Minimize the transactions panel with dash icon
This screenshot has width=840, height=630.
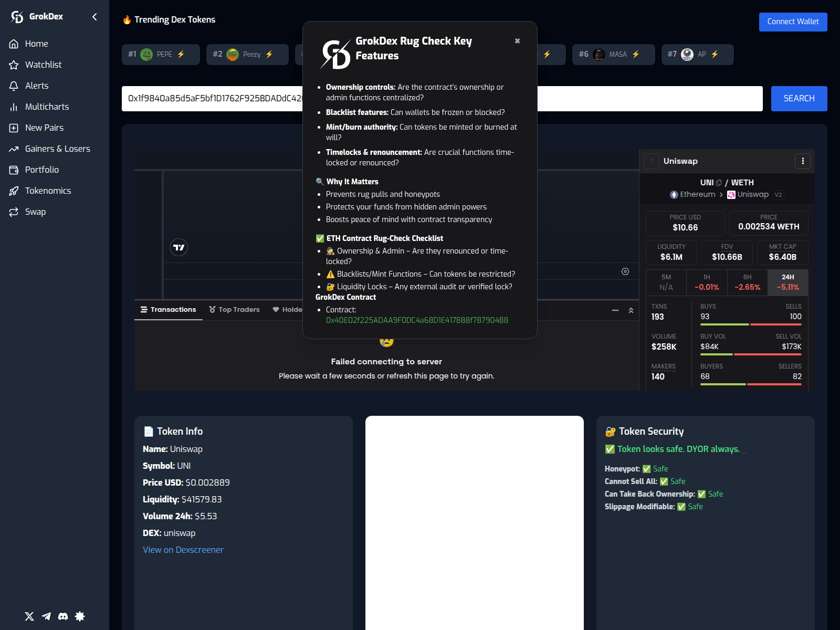pos(615,310)
